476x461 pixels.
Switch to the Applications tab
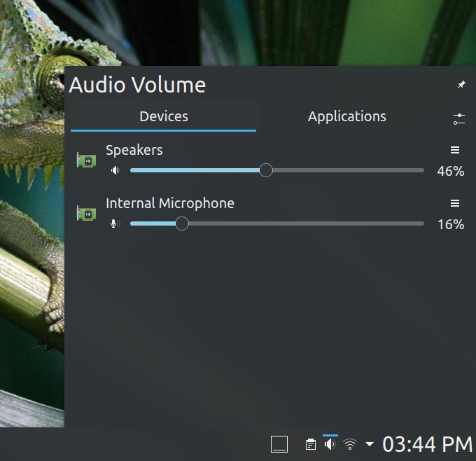(346, 117)
